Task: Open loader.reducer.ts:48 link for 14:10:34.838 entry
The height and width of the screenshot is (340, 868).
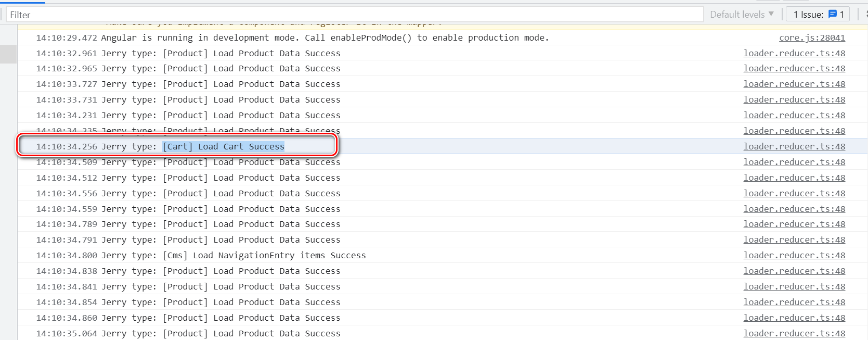Action: (794, 271)
